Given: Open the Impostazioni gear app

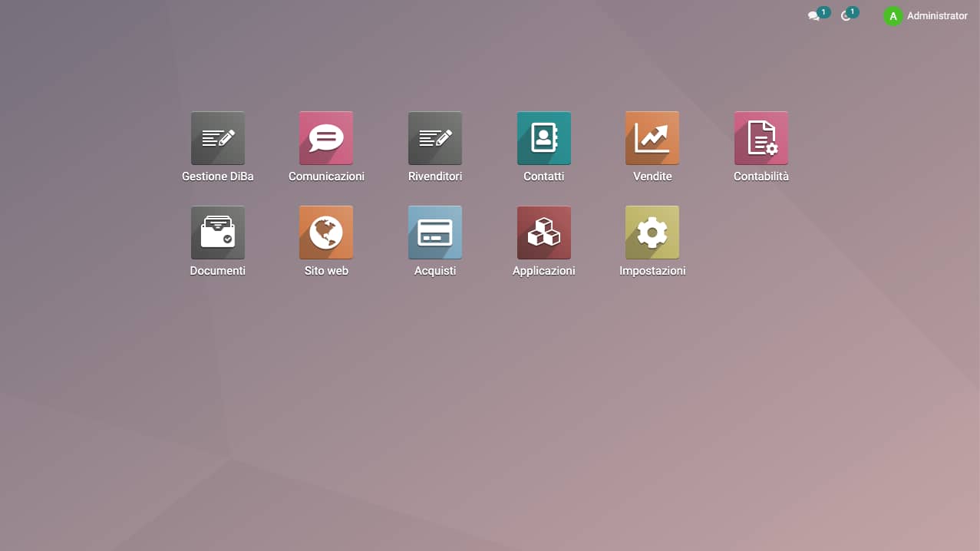Looking at the screenshot, I should (652, 233).
